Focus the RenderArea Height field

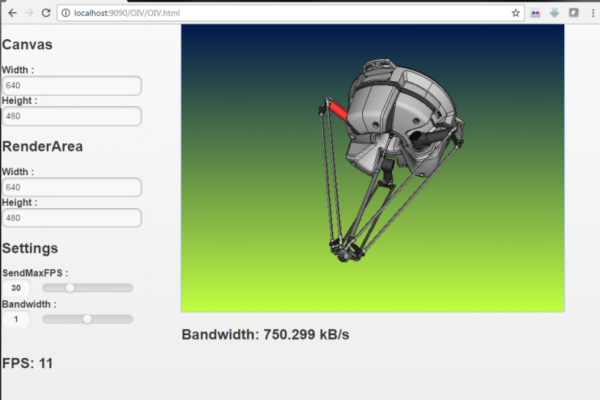tap(71, 217)
